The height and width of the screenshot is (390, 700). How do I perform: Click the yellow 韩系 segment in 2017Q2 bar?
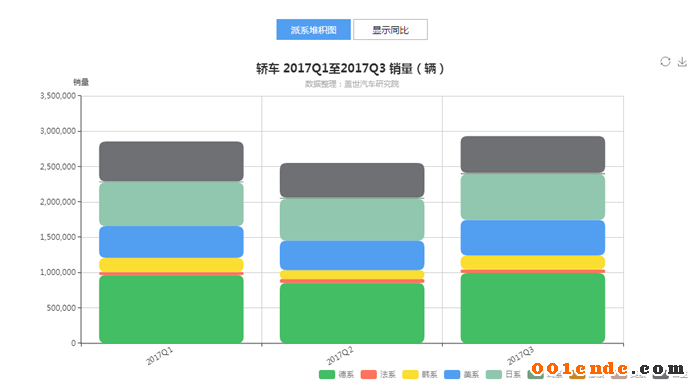(x=352, y=274)
